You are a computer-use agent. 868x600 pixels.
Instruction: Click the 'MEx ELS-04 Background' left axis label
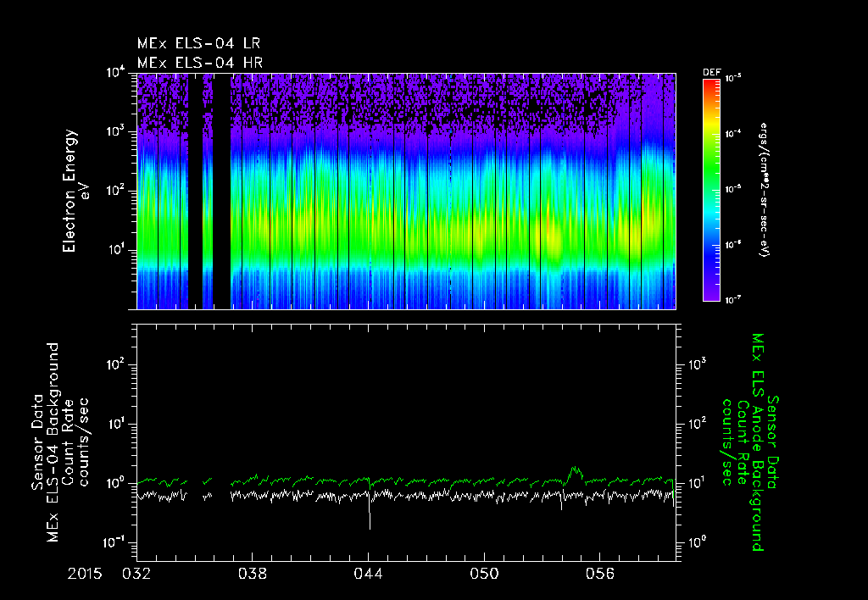coord(53,442)
